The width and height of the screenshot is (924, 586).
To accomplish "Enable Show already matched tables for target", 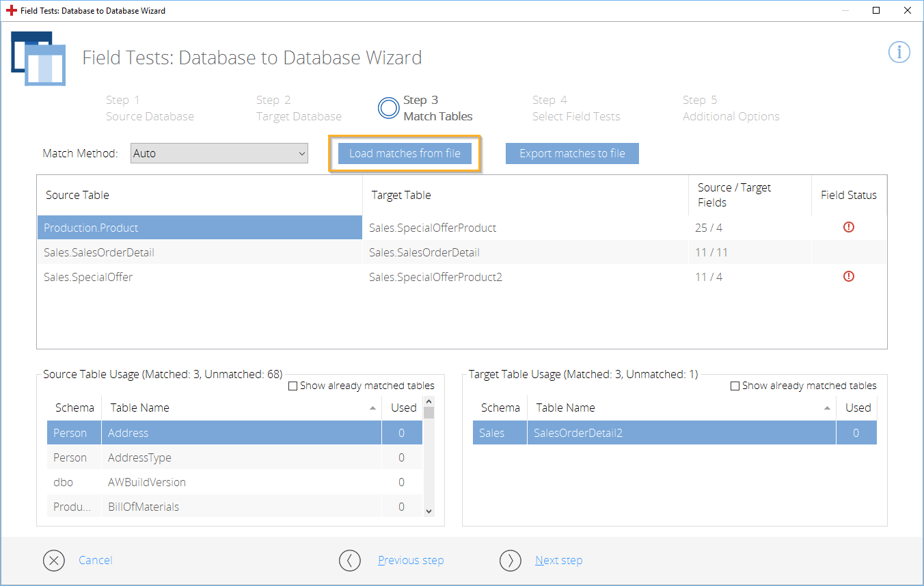I will pyautogui.click(x=735, y=386).
